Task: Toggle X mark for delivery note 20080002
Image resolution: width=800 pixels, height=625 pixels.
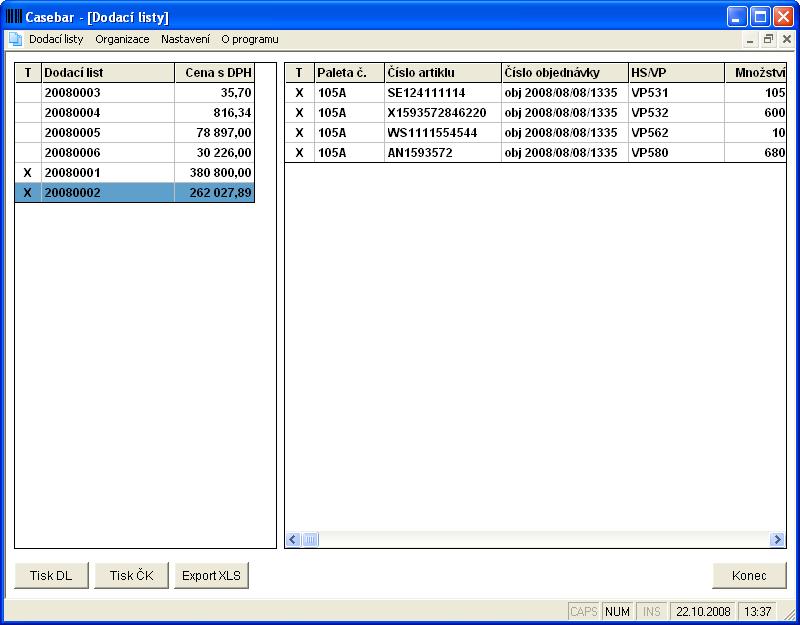Action: coord(28,192)
